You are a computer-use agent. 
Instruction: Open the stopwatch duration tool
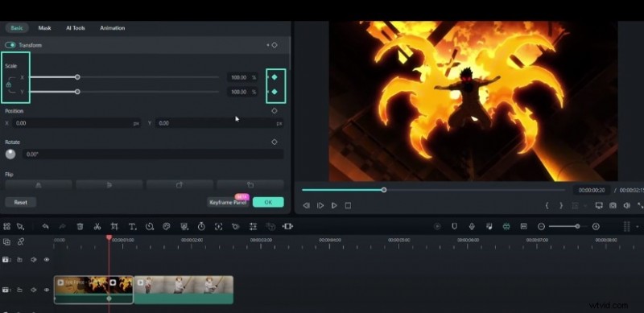tap(201, 226)
